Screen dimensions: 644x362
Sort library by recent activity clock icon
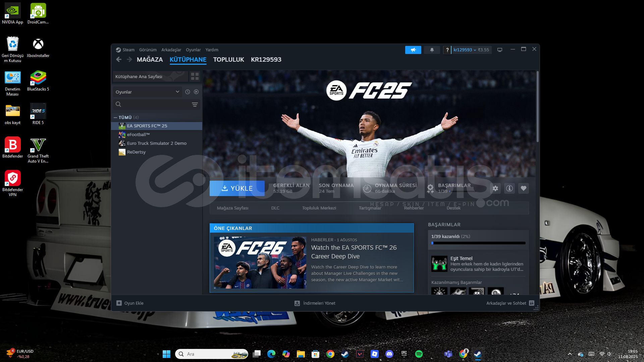click(187, 92)
